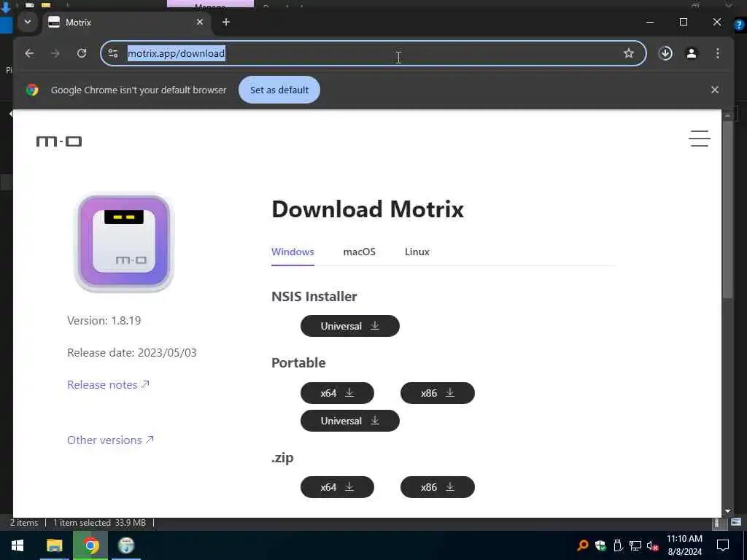Click the Explorer help question mark icon
The height and width of the screenshot is (560, 747).
point(739,26)
